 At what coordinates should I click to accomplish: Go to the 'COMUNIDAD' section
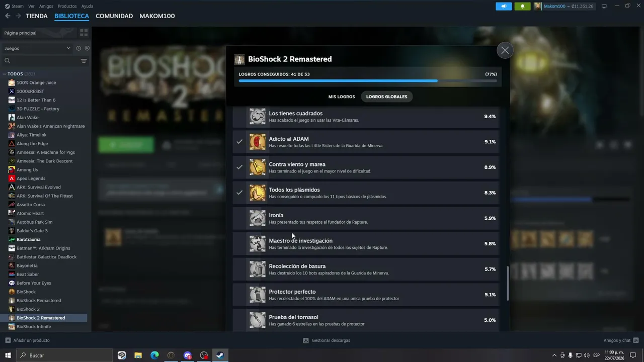[114, 16]
